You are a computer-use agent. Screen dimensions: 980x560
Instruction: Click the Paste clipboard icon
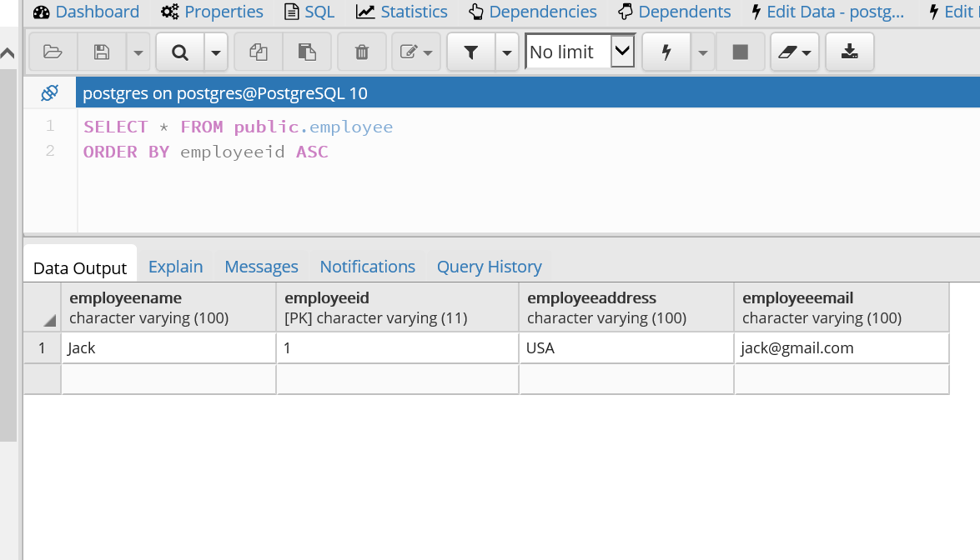pyautogui.click(x=307, y=52)
